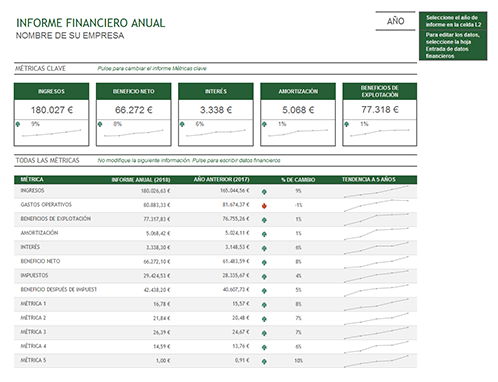Click the INFORME ANUAL (2018) column header
Image resolution: width=498 pixels, height=382 pixels.
pyautogui.click(x=141, y=180)
